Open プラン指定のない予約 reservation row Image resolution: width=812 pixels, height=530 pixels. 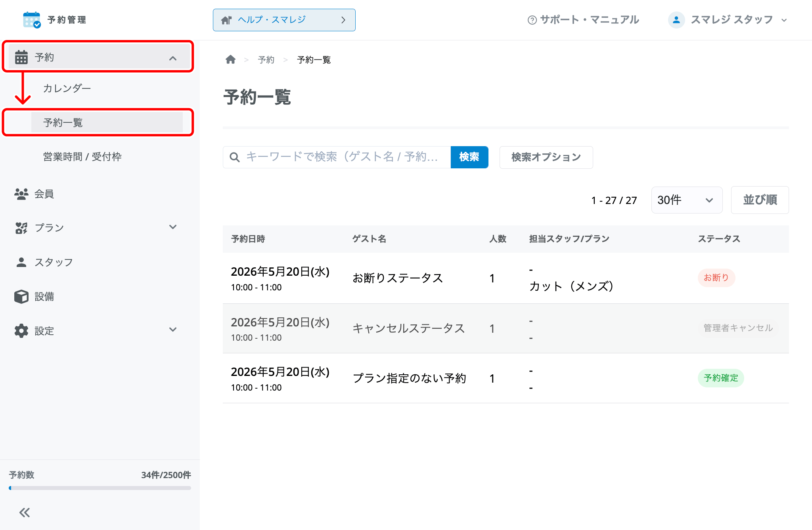coord(506,378)
